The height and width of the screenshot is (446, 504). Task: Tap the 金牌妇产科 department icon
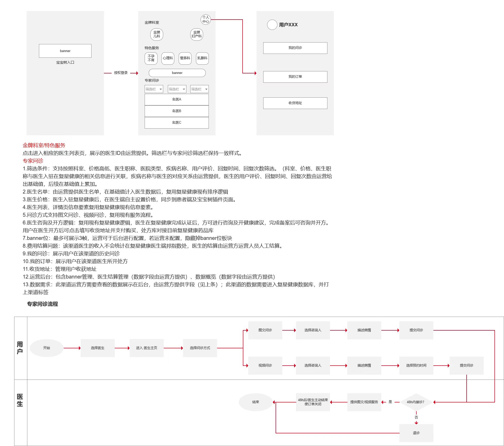click(196, 34)
